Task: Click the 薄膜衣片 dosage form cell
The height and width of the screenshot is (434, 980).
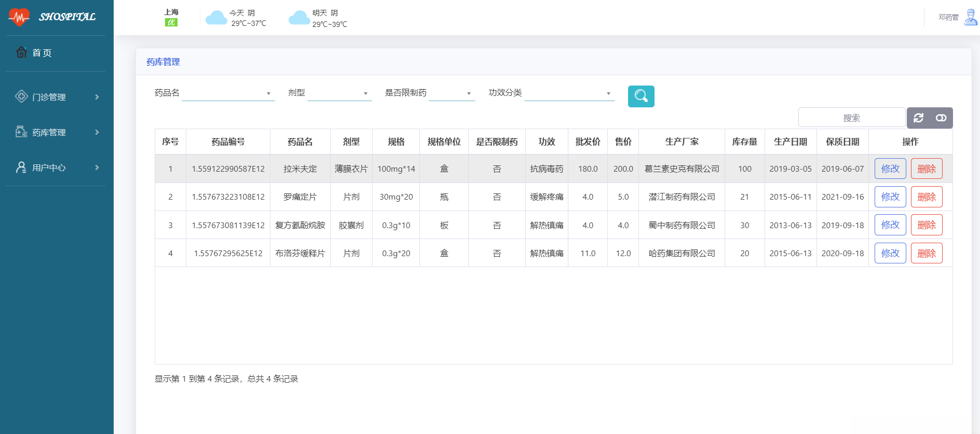Action: pyautogui.click(x=351, y=169)
